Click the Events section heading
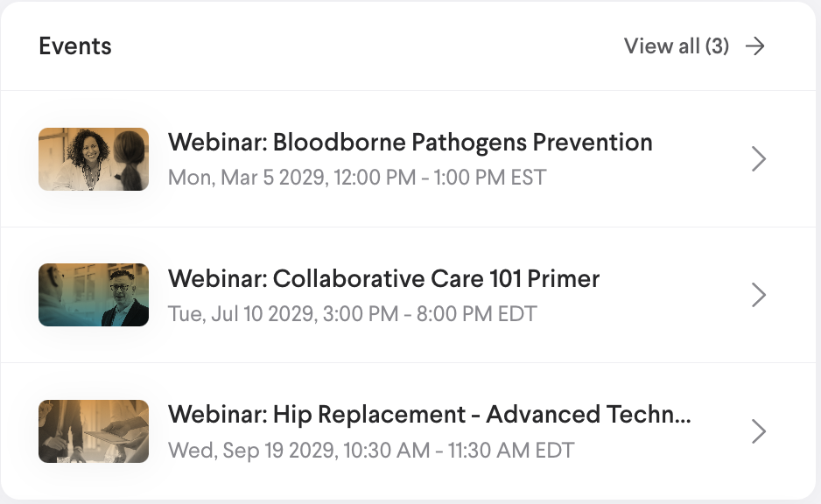Image resolution: width=821 pixels, height=504 pixels. [75, 46]
